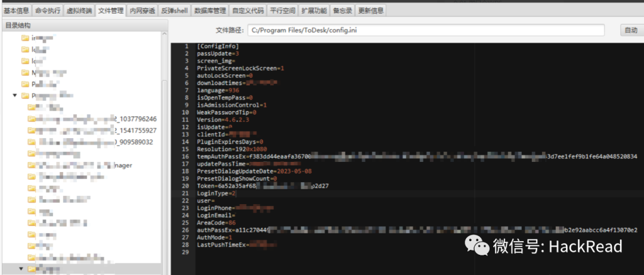
Task: Open the 文件管理 tab
Action: click(111, 11)
